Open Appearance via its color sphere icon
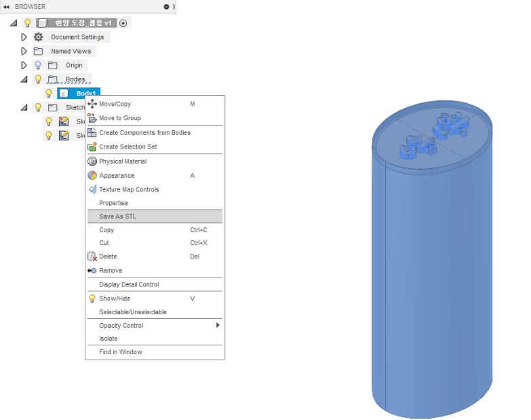This screenshot has height=420, width=531. point(92,175)
